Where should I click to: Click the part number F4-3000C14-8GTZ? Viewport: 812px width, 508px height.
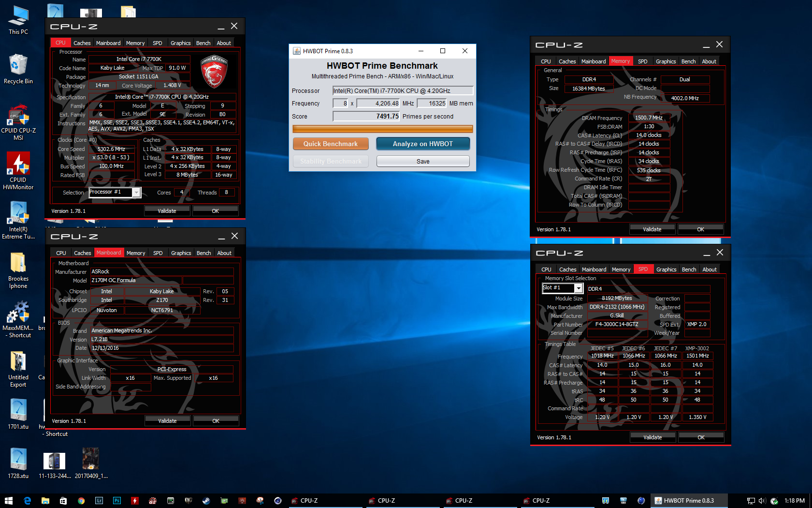click(617, 324)
